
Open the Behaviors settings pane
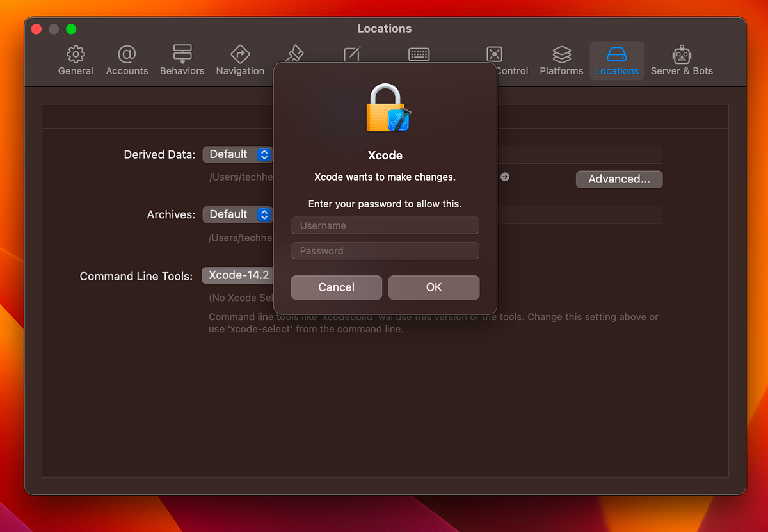[x=182, y=60]
